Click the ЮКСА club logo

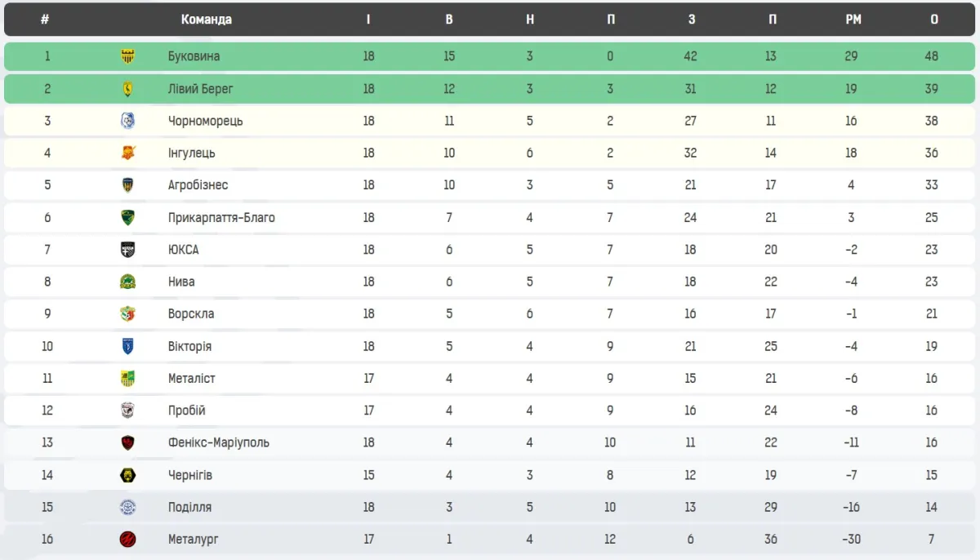point(127,250)
